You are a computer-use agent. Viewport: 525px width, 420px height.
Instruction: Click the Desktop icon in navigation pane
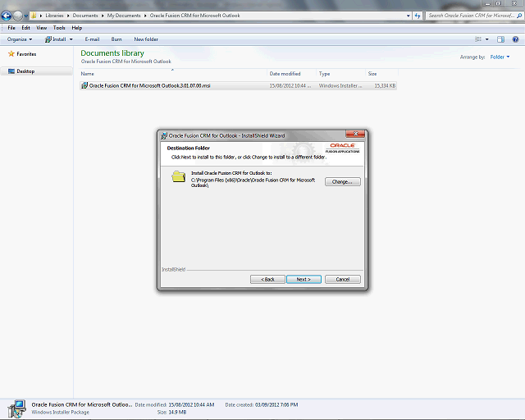coord(11,71)
